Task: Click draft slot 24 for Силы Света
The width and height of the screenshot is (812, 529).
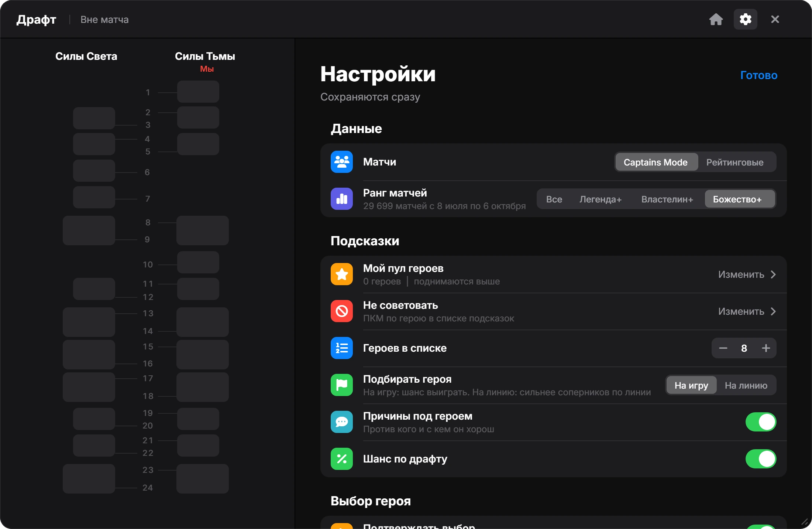Action: [89, 479]
